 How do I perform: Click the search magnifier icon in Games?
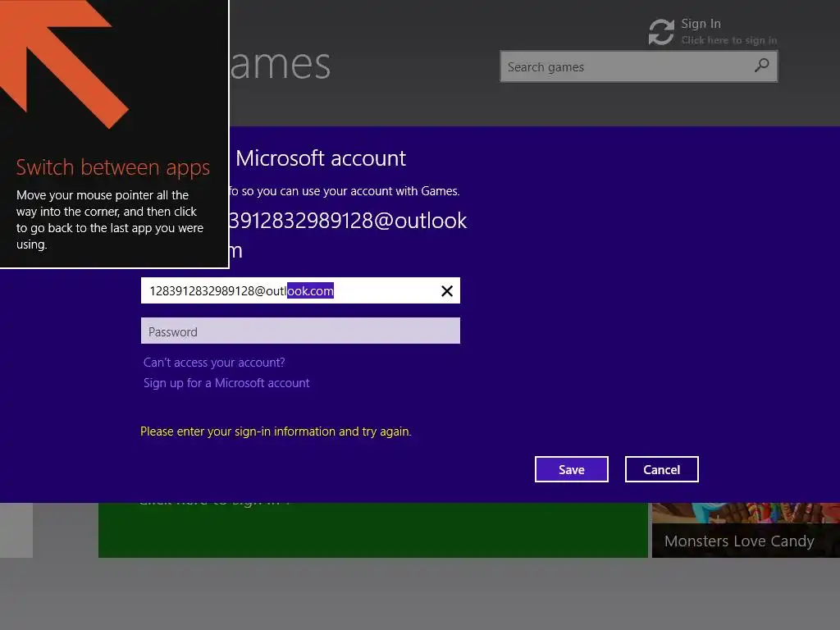tap(761, 66)
